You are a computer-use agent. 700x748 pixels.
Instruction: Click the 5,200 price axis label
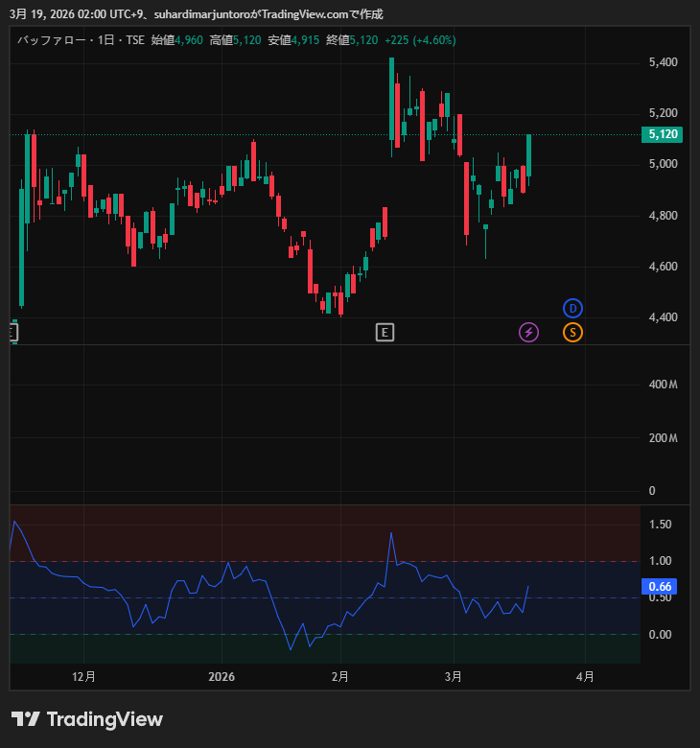663,113
